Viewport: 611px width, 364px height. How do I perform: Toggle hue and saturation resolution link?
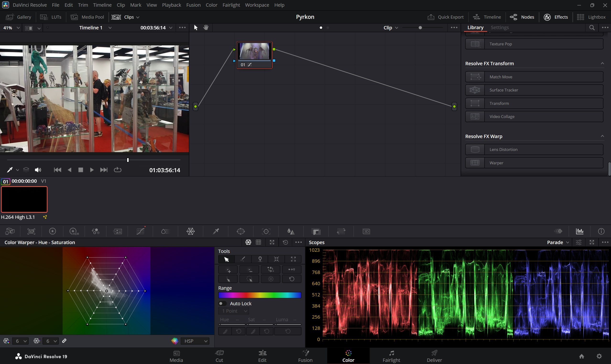64,341
